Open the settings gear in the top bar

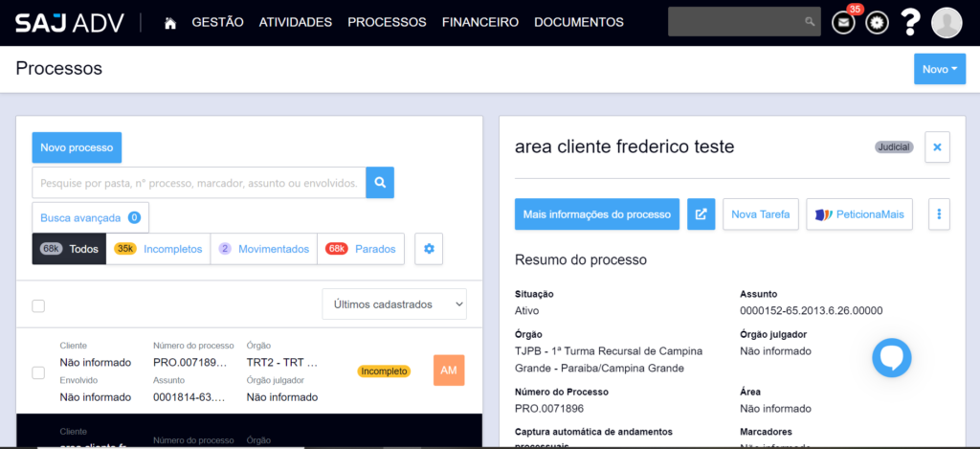point(877,23)
